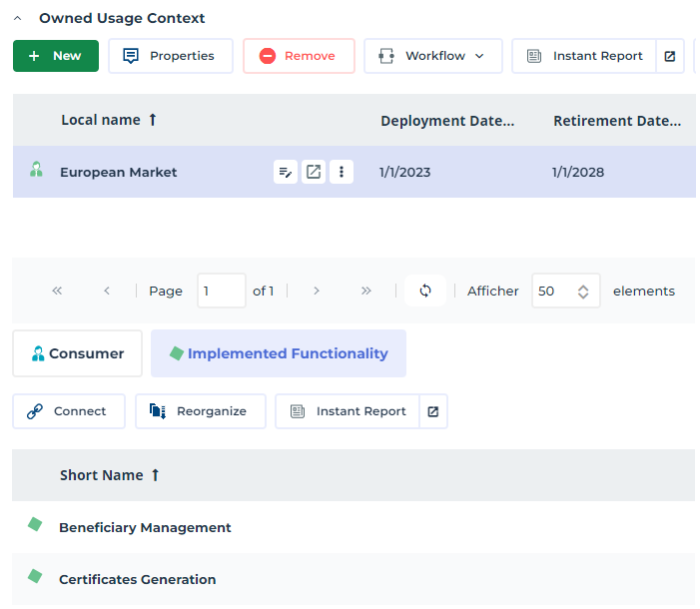Viewport: 700px width, 609px height.
Task: Change the Afficher elements count stepper
Action: click(583, 291)
